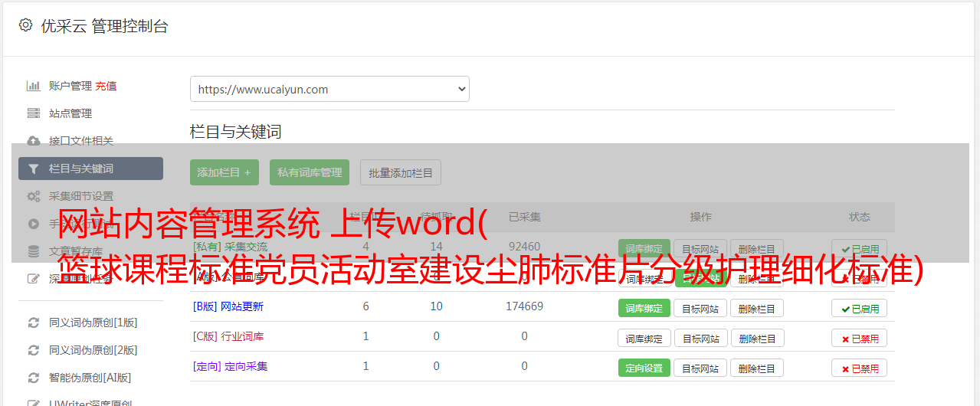
Task: Open the site URL dropdown www.ucaiyun.com
Action: tap(329, 89)
